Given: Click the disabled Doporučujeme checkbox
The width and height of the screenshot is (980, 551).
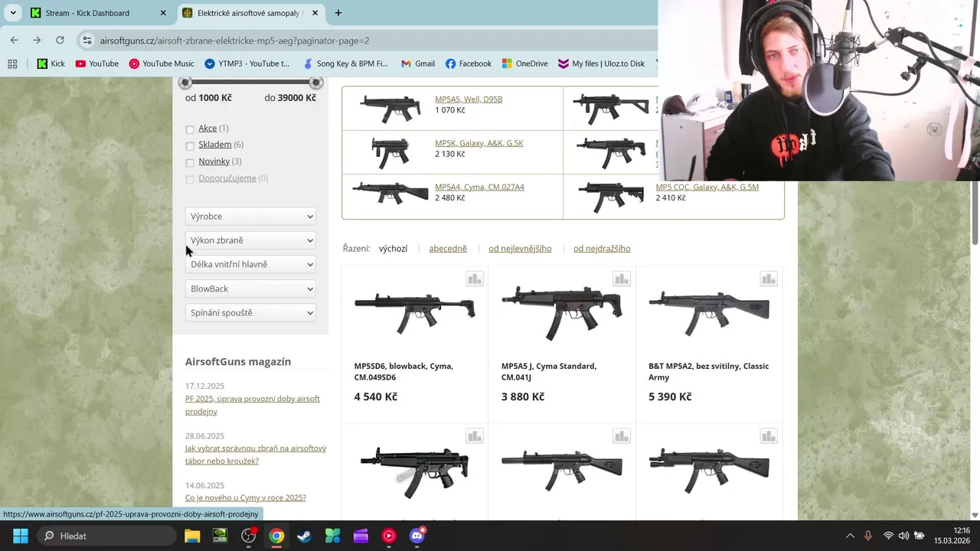Looking at the screenshot, I should point(190,180).
